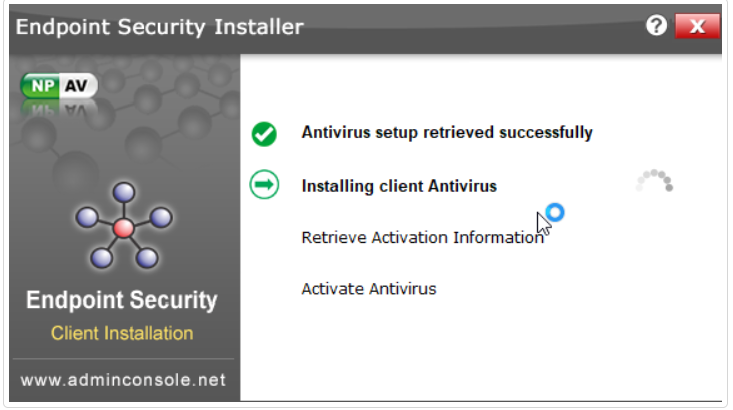This screenshot has height=410, width=733.
Task: Click the "Endpoint Security" sidebar heading
Action: pos(121,300)
